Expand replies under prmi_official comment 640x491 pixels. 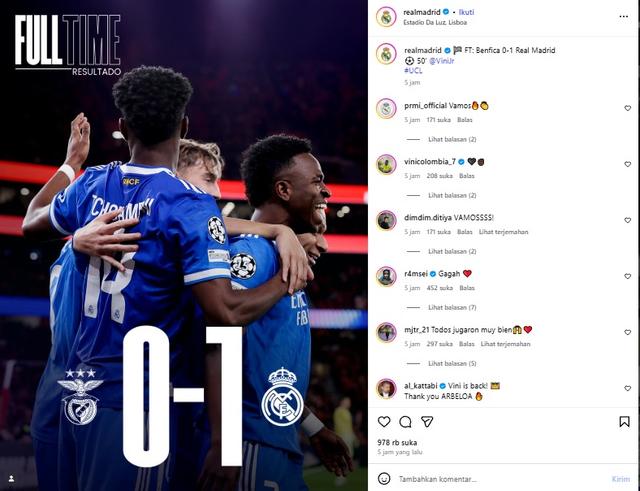[x=452, y=139]
